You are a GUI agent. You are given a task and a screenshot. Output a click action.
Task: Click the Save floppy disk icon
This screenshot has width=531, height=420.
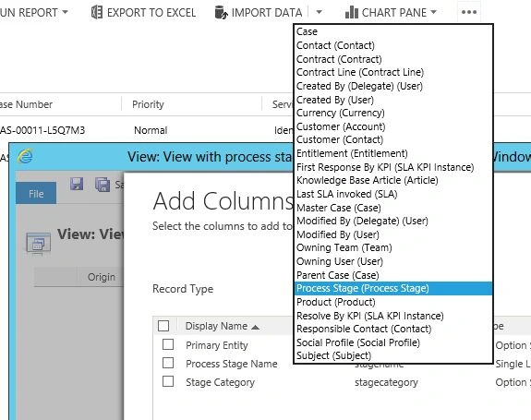(77, 184)
